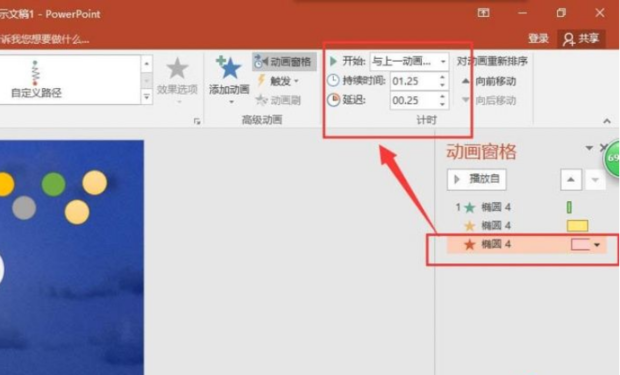This screenshot has height=375, width=620.
Task: Decrease the 延迟 delay with down spinner
Action: click(x=442, y=104)
